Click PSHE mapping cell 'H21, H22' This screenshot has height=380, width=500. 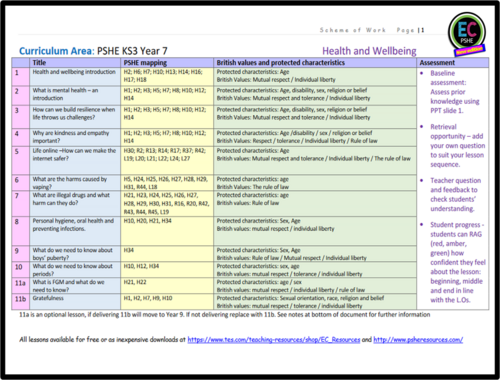167,286
